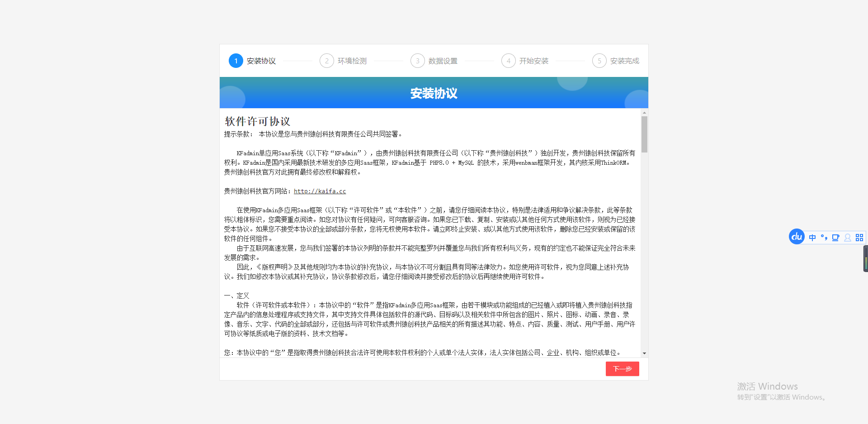
Task: Click the 安装协议 title in the blue banner
Action: click(x=434, y=93)
